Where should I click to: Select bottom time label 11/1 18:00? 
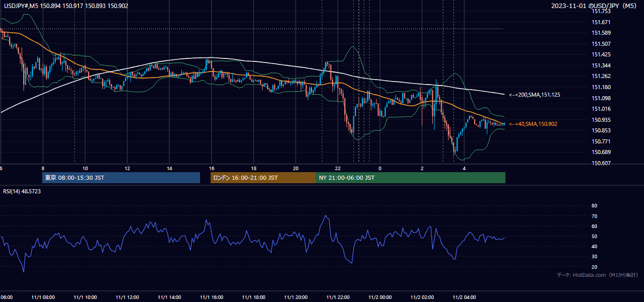[x=253, y=297]
